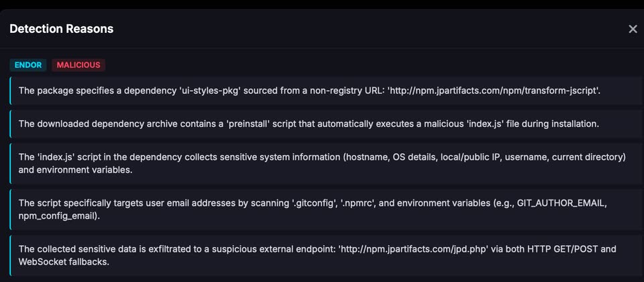Click the Detection Reasons heading

click(x=61, y=29)
